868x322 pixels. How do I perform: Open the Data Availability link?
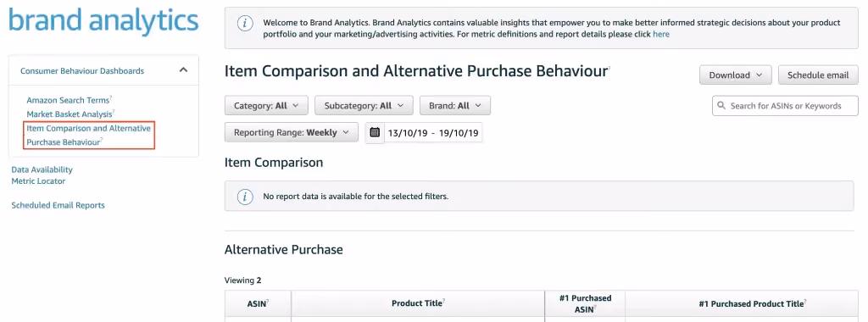(x=42, y=169)
